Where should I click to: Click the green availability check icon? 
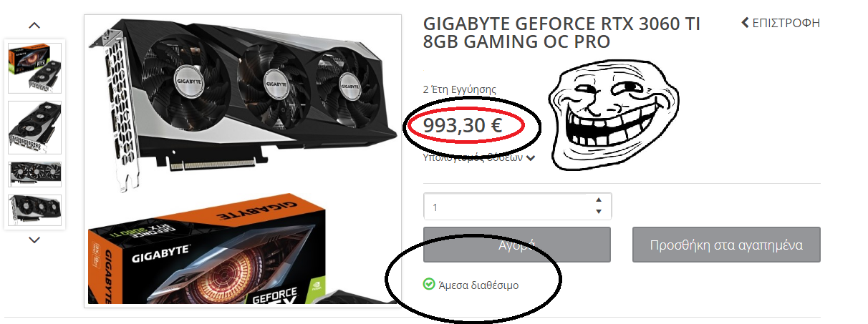[x=429, y=285]
